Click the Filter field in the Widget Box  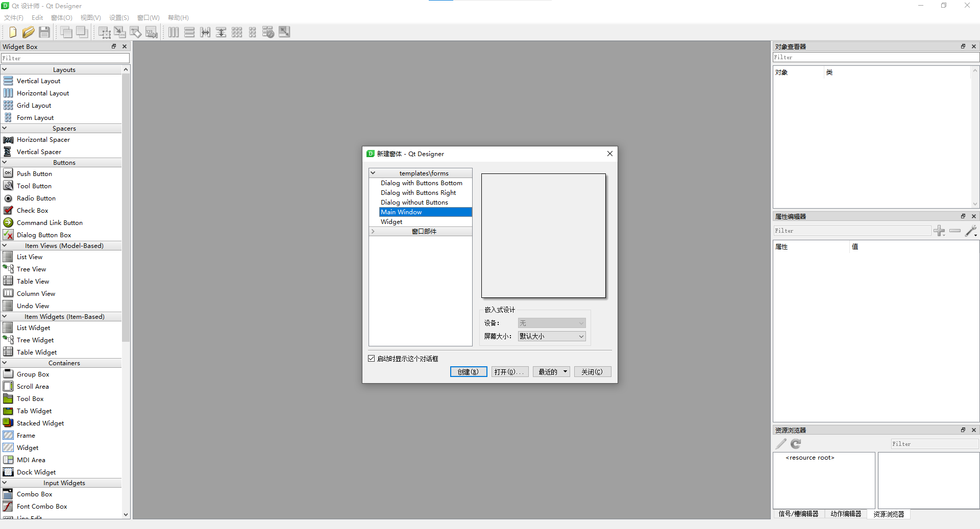(x=65, y=58)
